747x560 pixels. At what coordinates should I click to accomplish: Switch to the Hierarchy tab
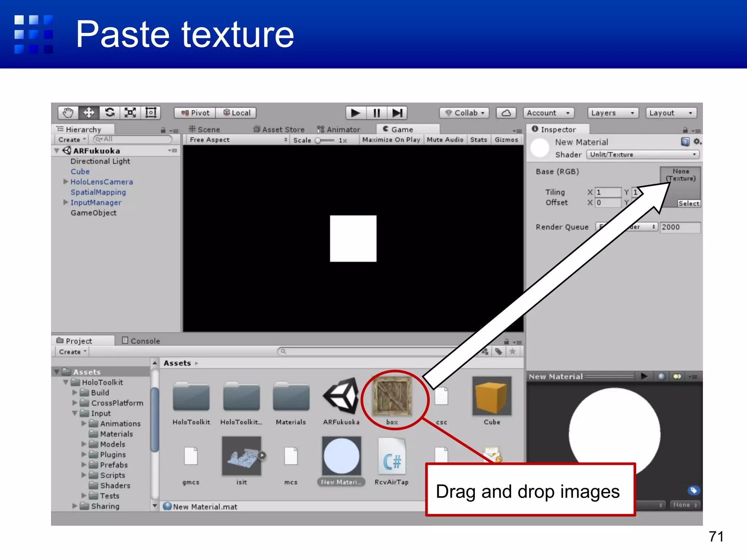[83, 129]
